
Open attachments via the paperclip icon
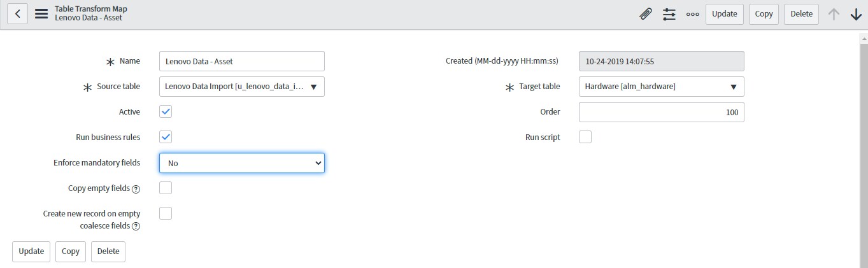[x=646, y=14]
